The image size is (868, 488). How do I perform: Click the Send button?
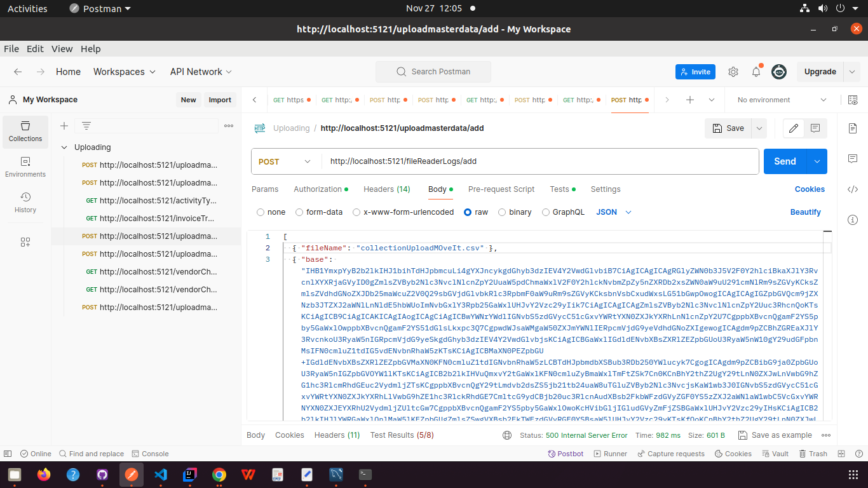[785, 161]
